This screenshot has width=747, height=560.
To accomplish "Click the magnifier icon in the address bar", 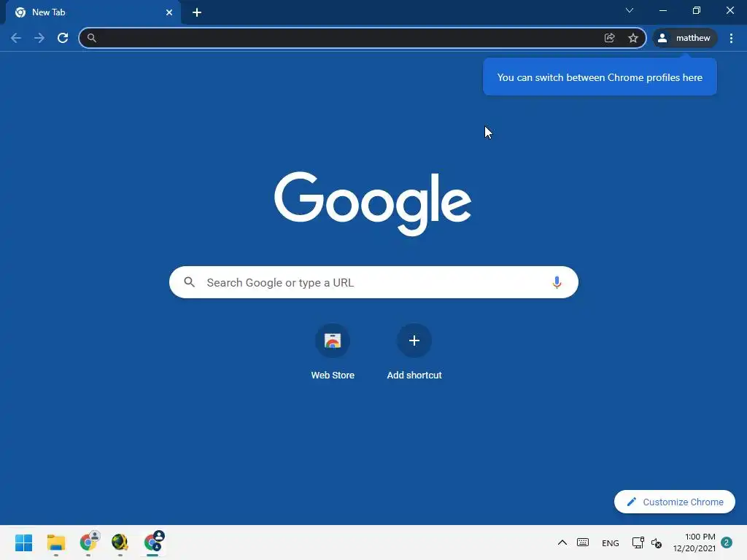I will (91, 38).
